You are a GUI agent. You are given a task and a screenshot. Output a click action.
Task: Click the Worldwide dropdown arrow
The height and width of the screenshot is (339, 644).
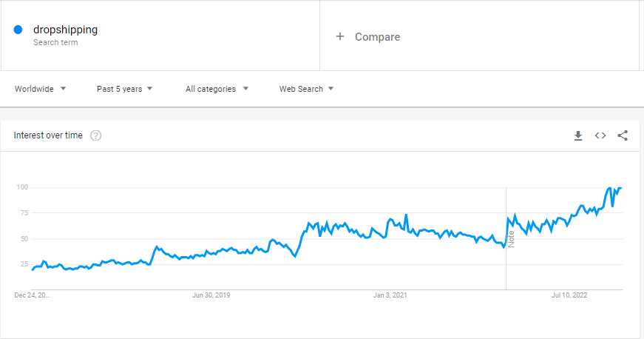click(x=63, y=88)
